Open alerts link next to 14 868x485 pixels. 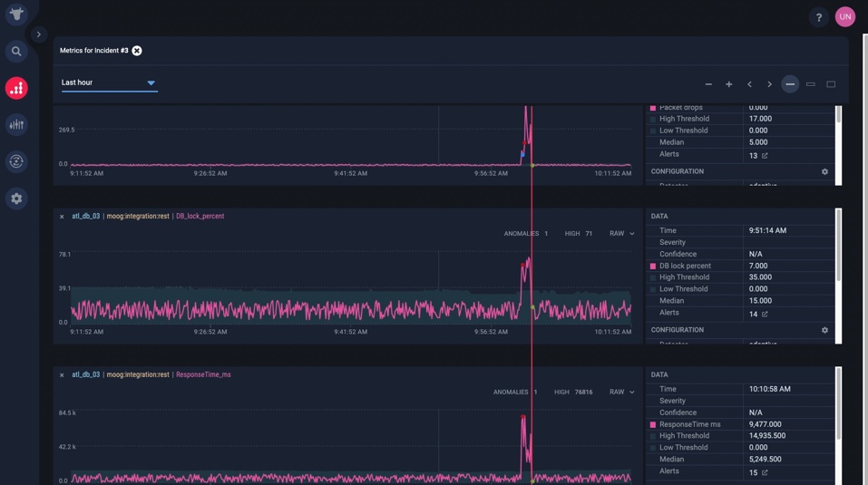[765, 314]
